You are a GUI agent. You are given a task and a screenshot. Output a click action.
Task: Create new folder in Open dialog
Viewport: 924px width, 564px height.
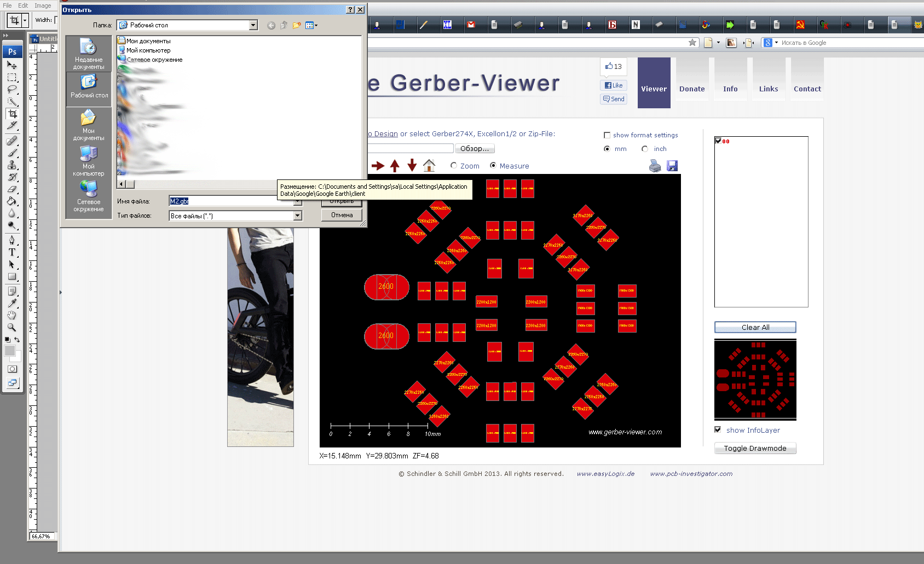297,25
